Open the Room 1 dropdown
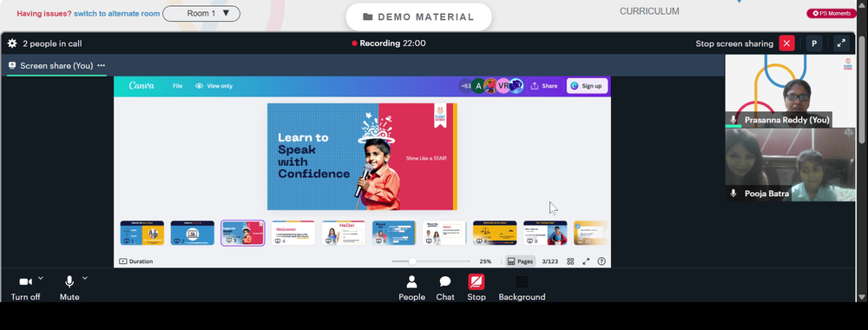This screenshot has width=868, height=330. tap(201, 13)
